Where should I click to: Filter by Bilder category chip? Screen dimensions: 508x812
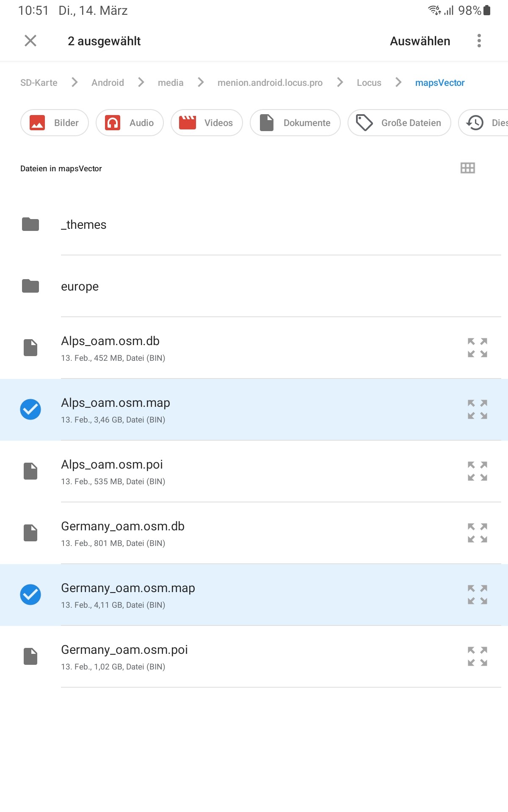(55, 123)
